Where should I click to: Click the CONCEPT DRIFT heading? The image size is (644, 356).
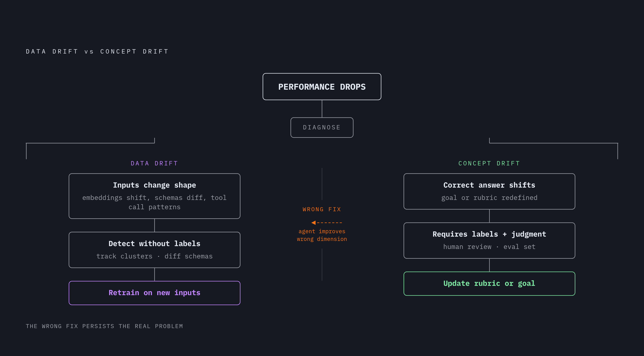click(489, 163)
